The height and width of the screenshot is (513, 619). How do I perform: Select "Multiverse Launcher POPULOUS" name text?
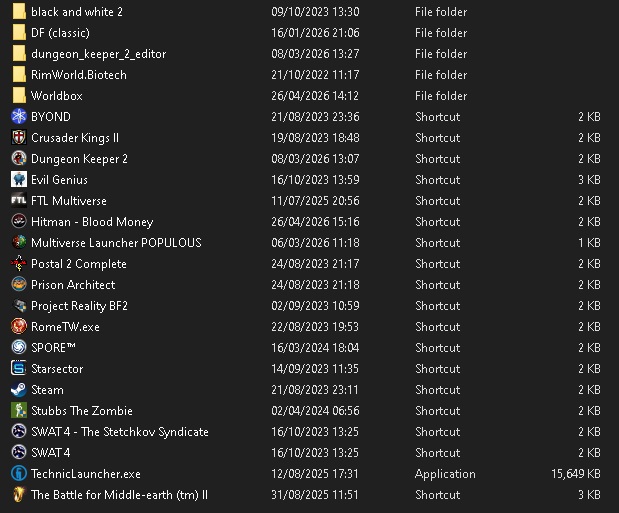[116, 242]
